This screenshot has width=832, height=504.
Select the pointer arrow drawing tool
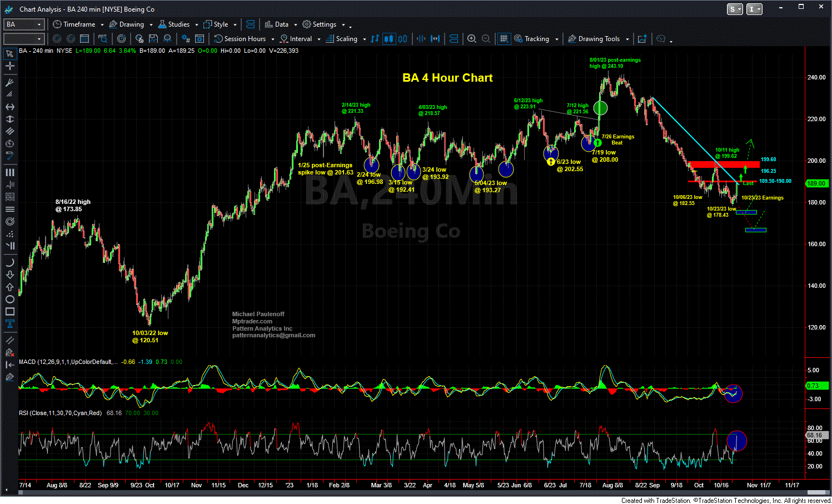click(9, 54)
